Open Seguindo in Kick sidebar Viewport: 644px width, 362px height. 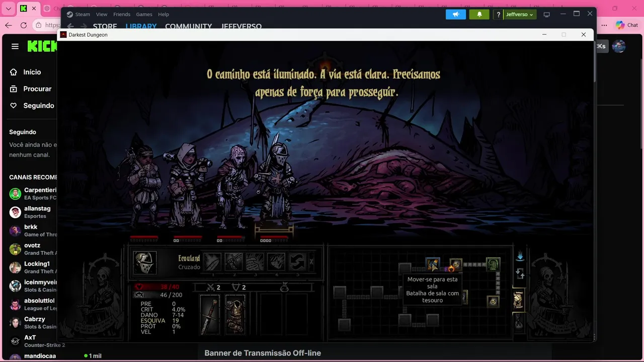pos(32,106)
